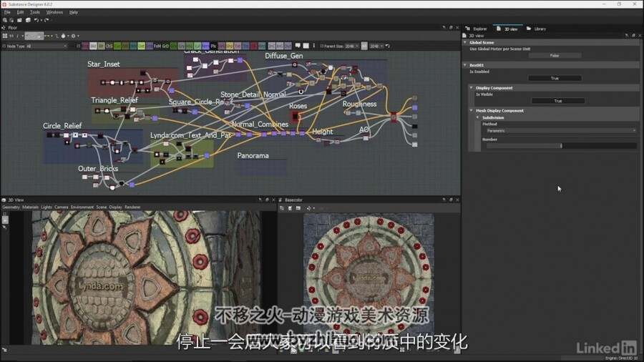Image resolution: width=644 pixels, height=362 pixels.
Task: Click the fit-graph icon at toolbar start
Action: pyautogui.click(x=5, y=36)
